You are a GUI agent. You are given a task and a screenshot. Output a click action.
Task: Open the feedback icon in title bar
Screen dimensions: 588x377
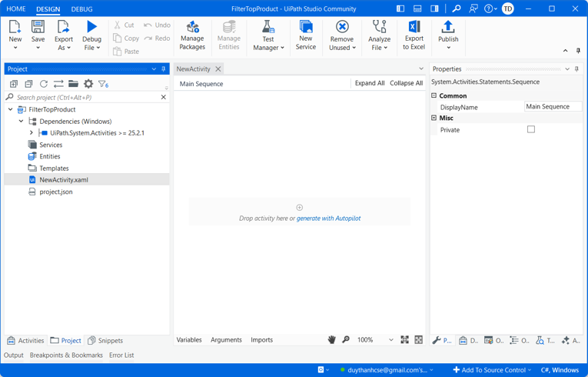pos(473,8)
